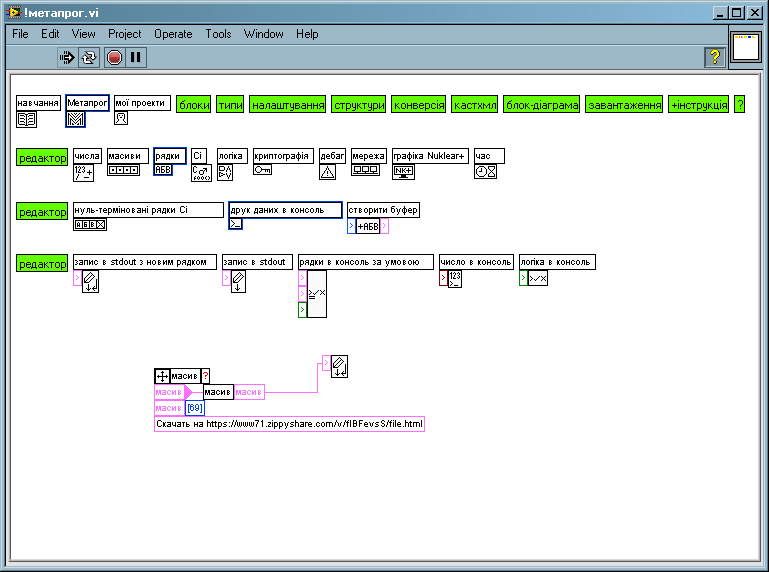Open the View menu
The width and height of the screenshot is (769, 572).
pyautogui.click(x=83, y=34)
